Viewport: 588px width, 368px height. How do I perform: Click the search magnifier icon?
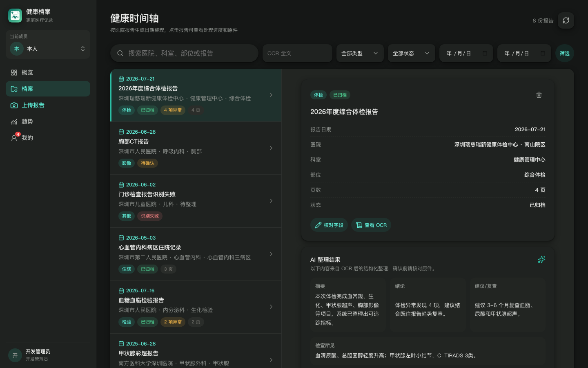[120, 53]
